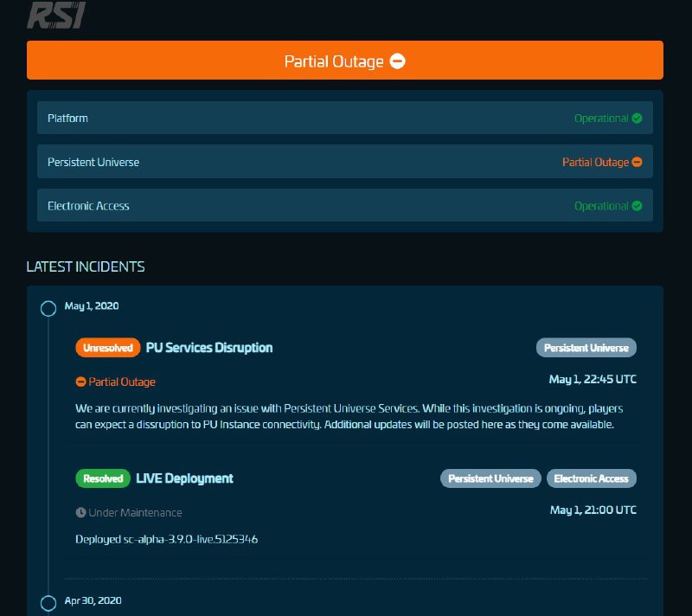Click the May 1, 2020 timeline circle
Screen dimensions: 692x616
pyautogui.click(x=48, y=308)
